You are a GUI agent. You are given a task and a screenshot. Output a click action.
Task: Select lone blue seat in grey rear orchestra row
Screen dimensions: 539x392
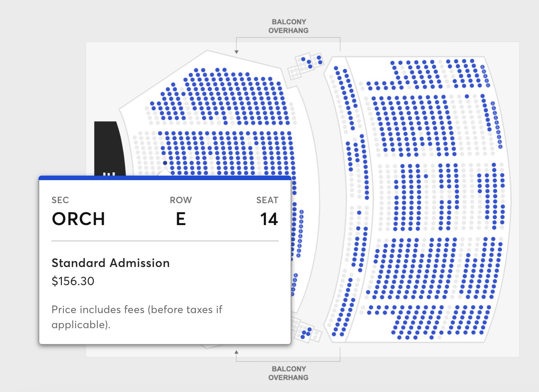pyautogui.click(x=226, y=123)
